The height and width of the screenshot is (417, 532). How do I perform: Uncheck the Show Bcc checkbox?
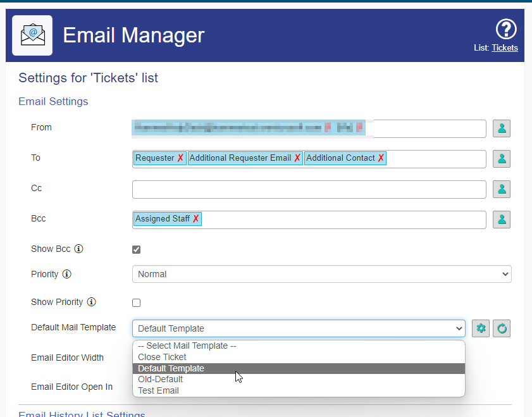coord(137,249)
